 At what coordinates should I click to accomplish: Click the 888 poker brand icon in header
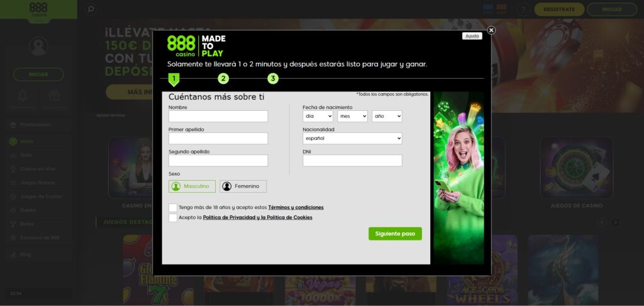click(x=488, y=9)
